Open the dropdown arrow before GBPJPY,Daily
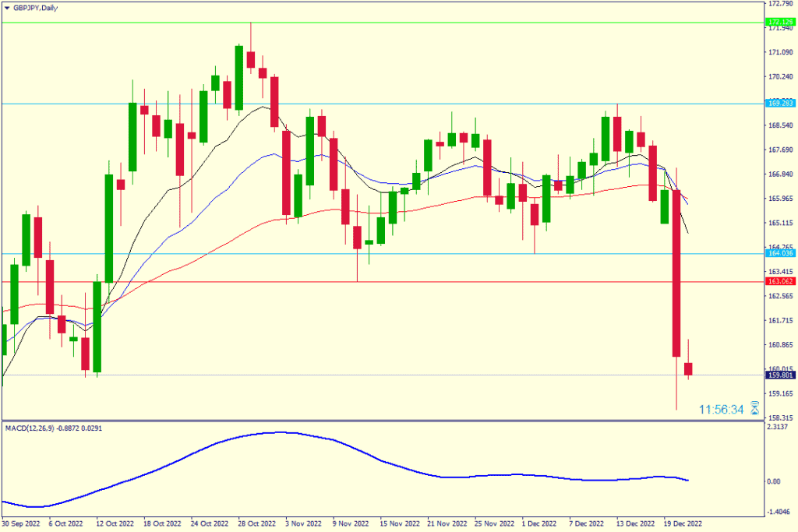 pyautogui.click(x=6, y=8)
